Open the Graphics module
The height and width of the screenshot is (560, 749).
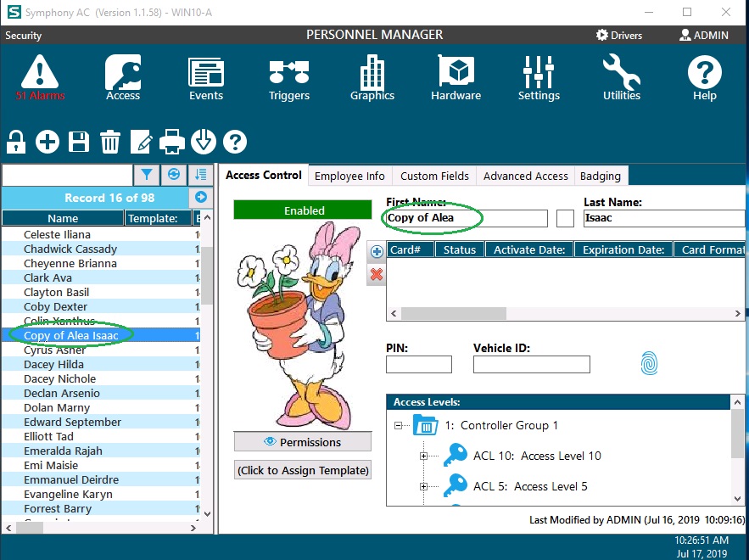click(372, 77)
